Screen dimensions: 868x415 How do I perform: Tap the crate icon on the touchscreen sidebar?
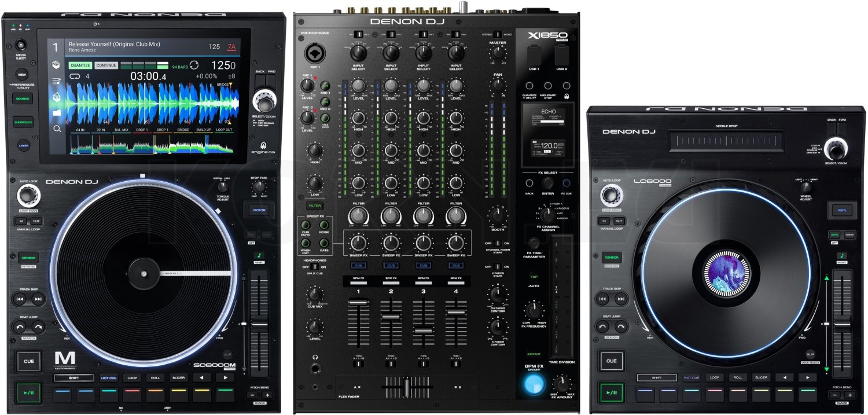[x=56, y=64]
